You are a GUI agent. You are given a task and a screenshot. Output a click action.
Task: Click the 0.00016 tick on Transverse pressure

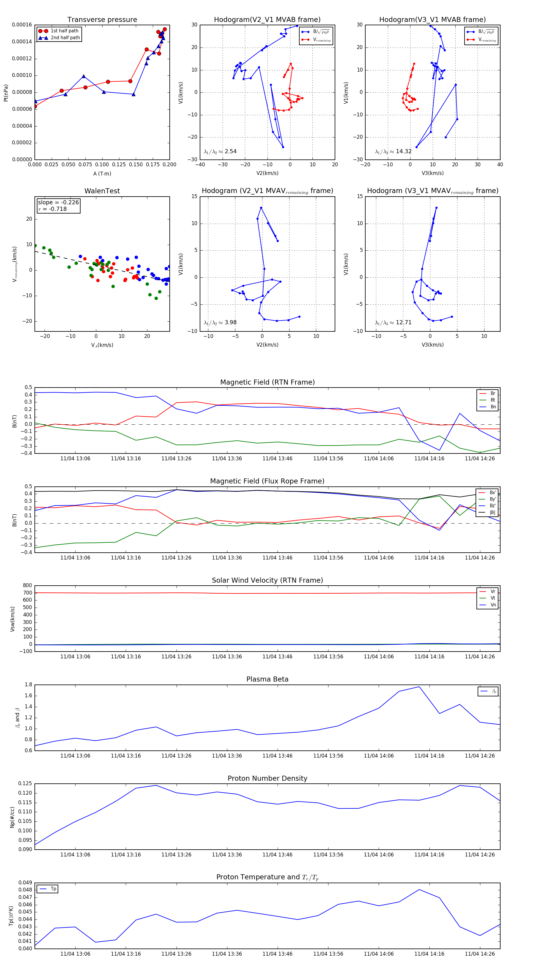coord(22,25)
